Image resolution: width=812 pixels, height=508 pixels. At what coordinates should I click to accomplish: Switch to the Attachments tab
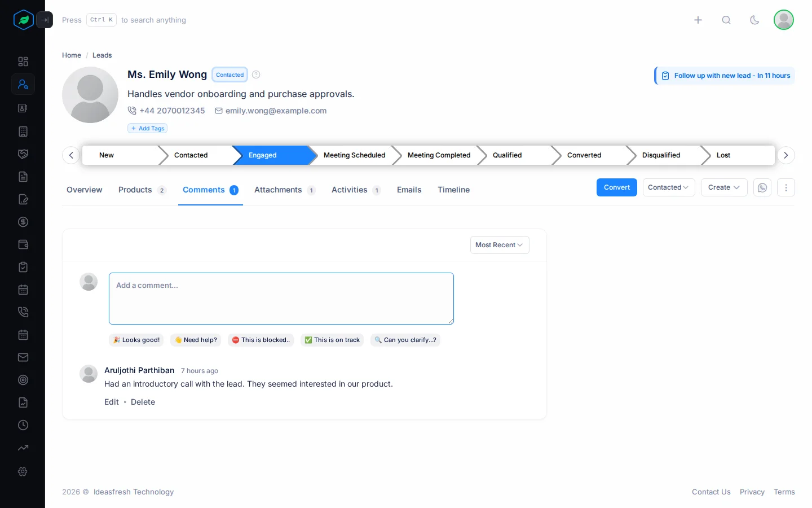[285, 190]
